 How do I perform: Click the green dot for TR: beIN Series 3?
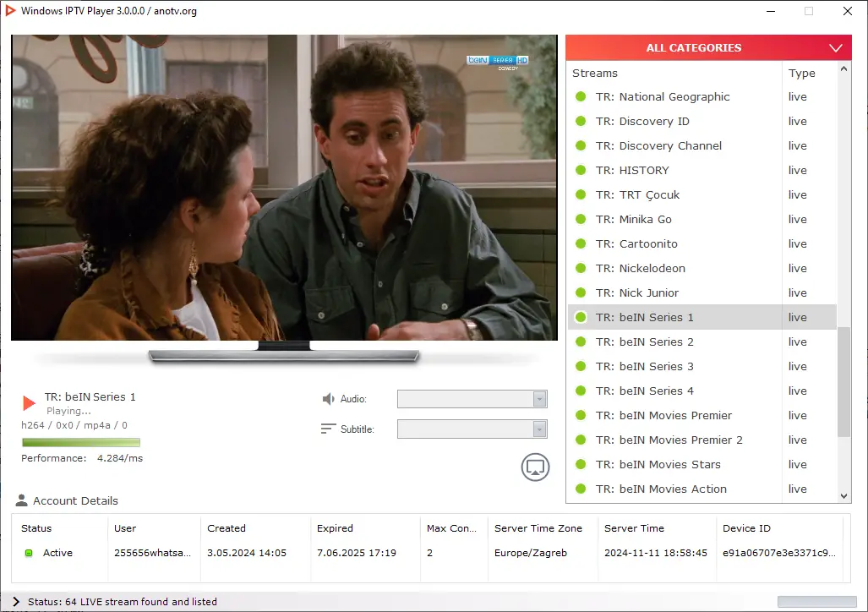pyautogui.click(x=581, y=366)
